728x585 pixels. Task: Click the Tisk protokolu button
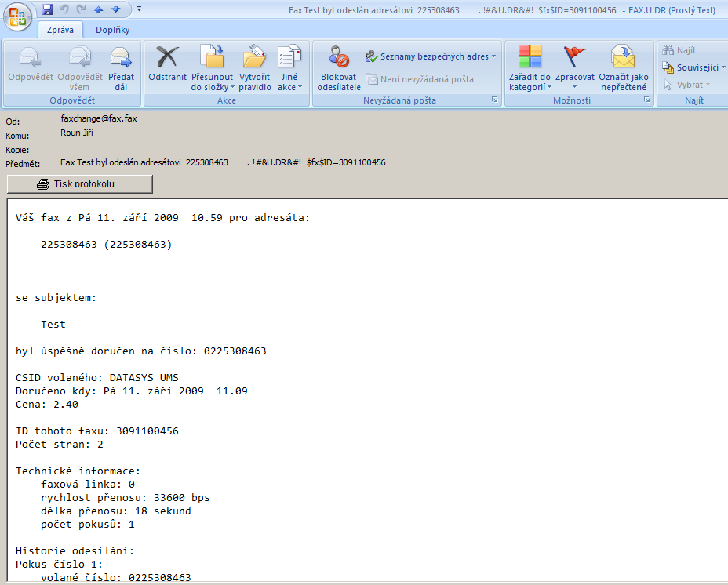click(80, 183)
